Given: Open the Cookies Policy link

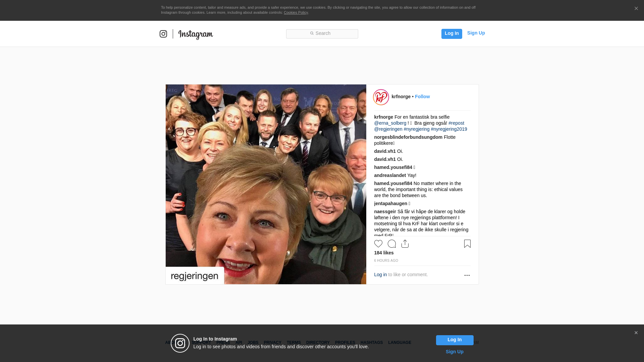Looking at the screenshot, I should [x=296, y=12].
